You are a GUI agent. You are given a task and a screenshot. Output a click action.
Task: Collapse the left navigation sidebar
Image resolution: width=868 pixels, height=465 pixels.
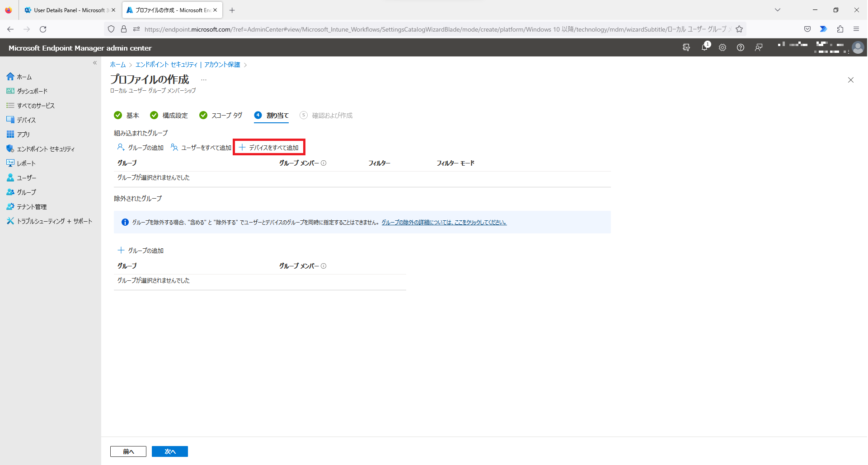coord(95,63)
